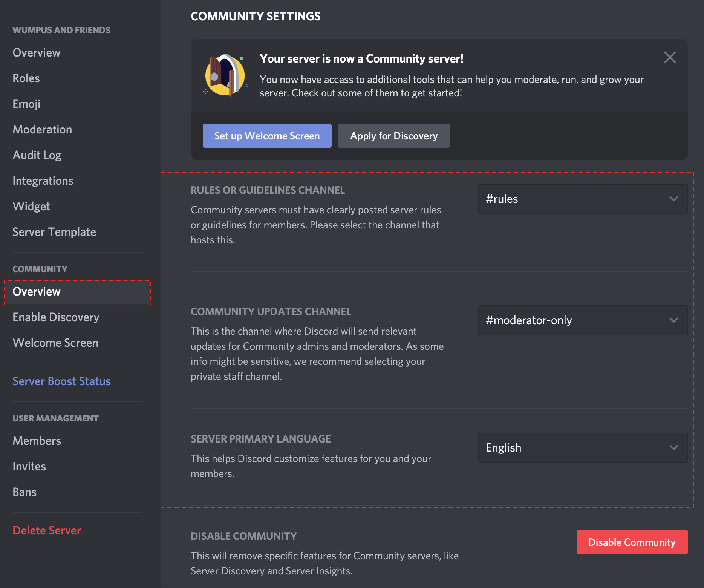Open Server Boost Status
Screen dimensions: 704x588
coord(61,381)
